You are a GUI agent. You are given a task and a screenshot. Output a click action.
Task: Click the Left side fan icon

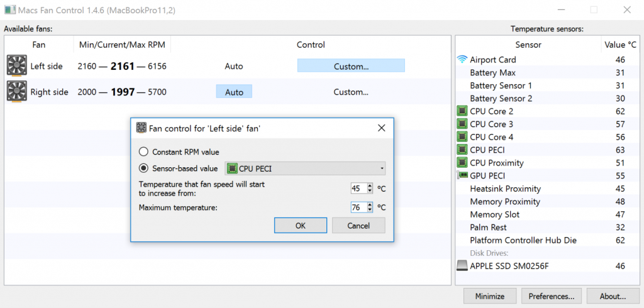point(17,66)
